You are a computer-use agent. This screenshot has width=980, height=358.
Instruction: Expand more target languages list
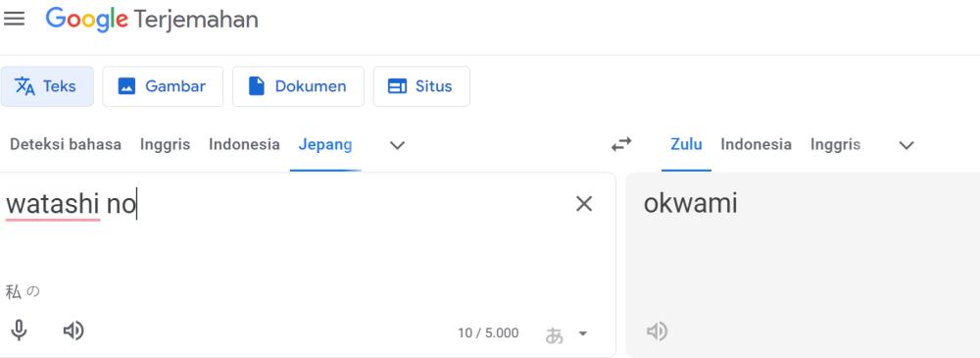906,145
